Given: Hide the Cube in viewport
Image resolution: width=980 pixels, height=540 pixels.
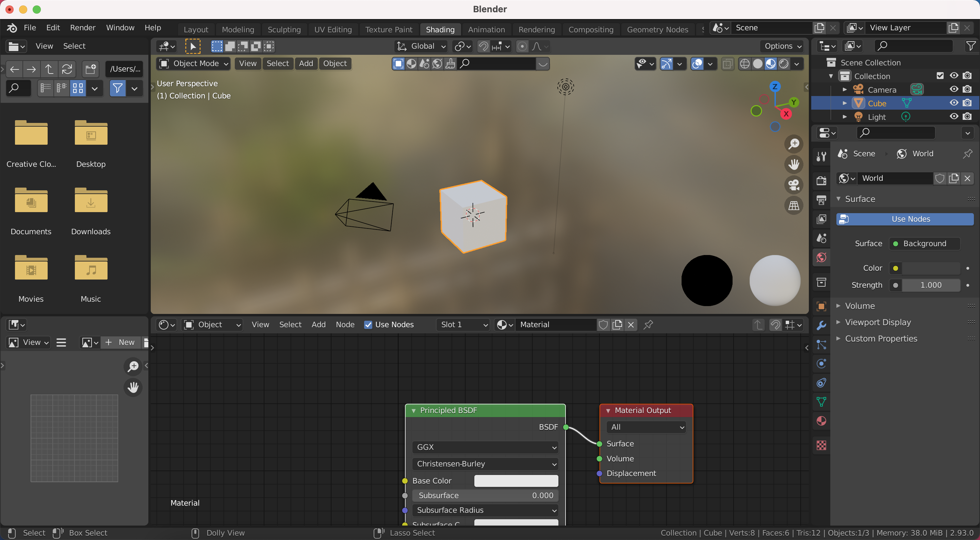Looking at the screenshot, I should [x=954, y=103].
